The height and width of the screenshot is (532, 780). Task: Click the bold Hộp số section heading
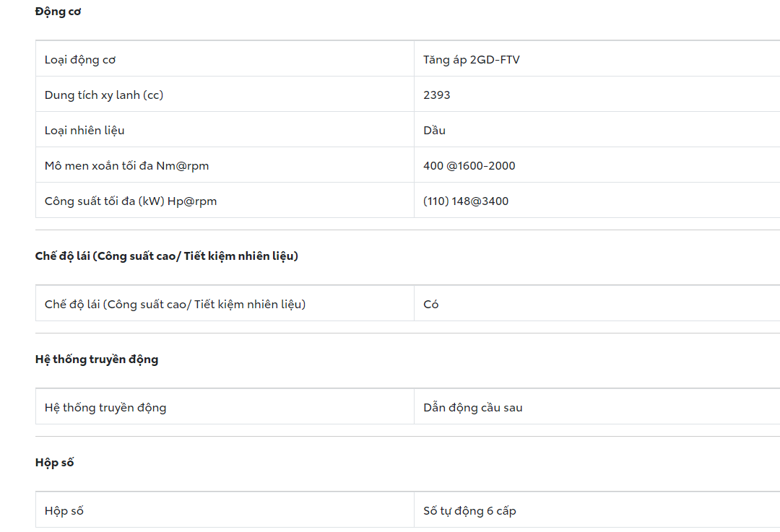coord(54,462)
